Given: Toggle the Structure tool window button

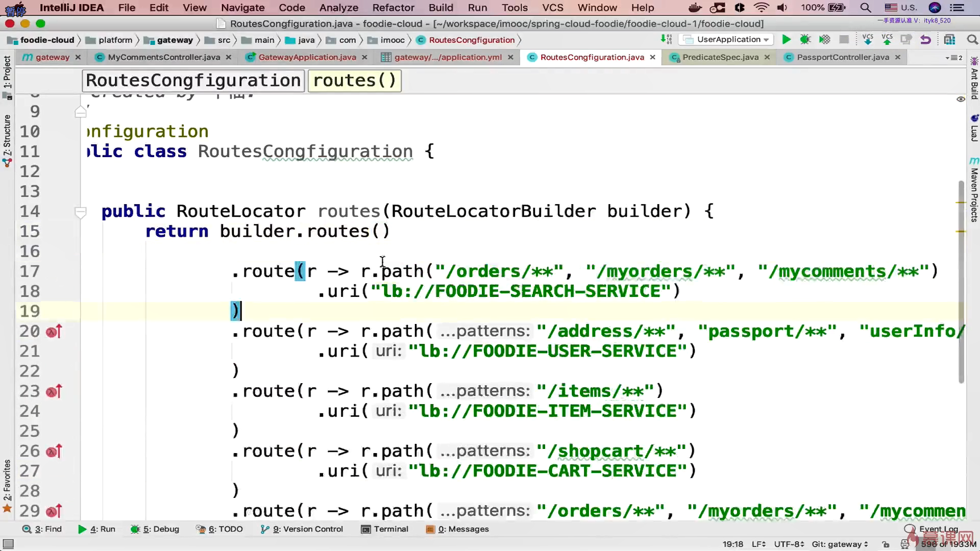Looking at the screenshot, I should tap(7, 135).
